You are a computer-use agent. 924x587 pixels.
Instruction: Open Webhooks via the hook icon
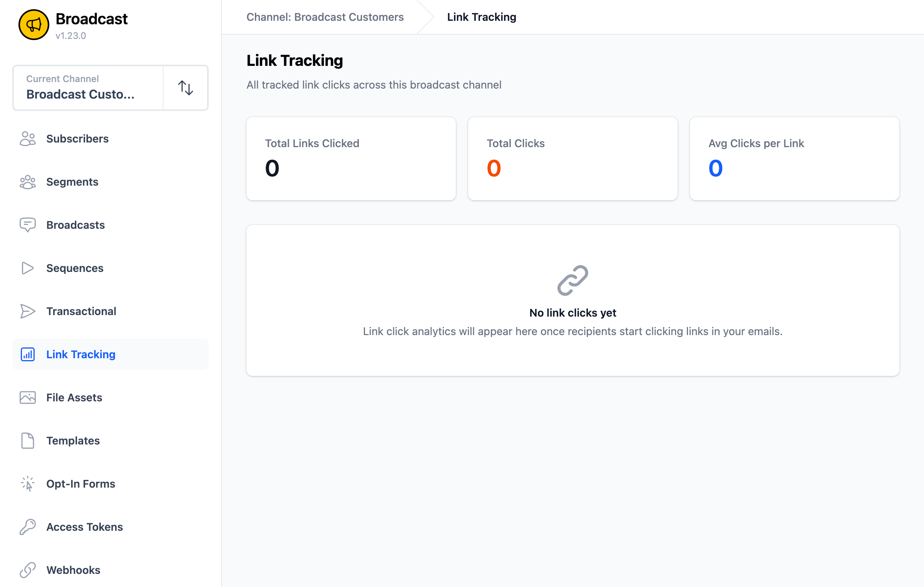coord(27,570)
